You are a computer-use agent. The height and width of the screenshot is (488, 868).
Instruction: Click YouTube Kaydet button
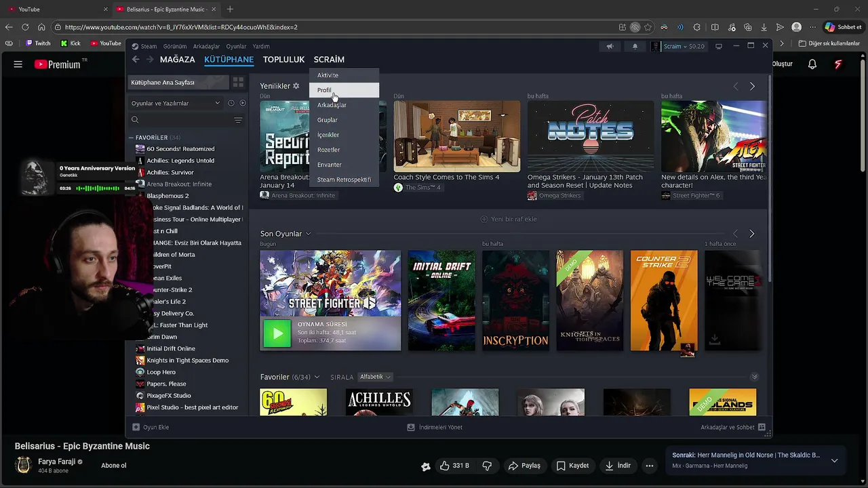pyautogui.click(x=572, y=466)
